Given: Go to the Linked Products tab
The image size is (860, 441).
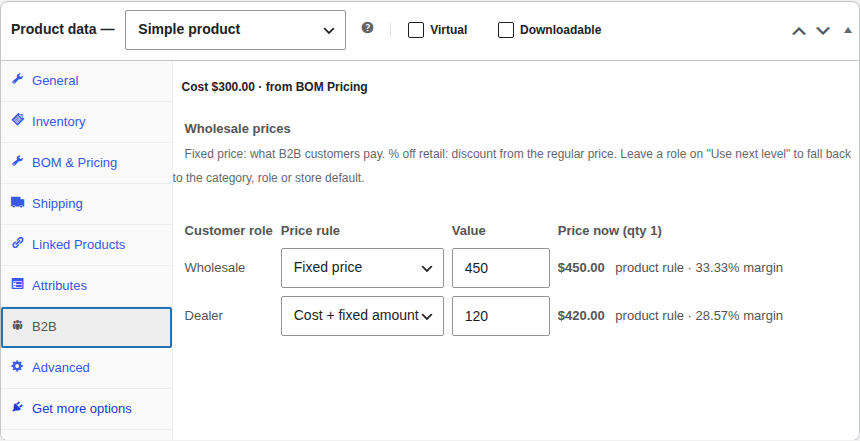Looking at the screenshot, I should [87, 245].
